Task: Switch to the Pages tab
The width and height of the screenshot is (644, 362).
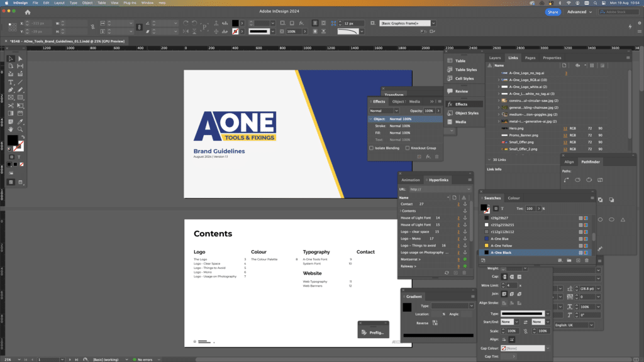Action: (530, 58)
